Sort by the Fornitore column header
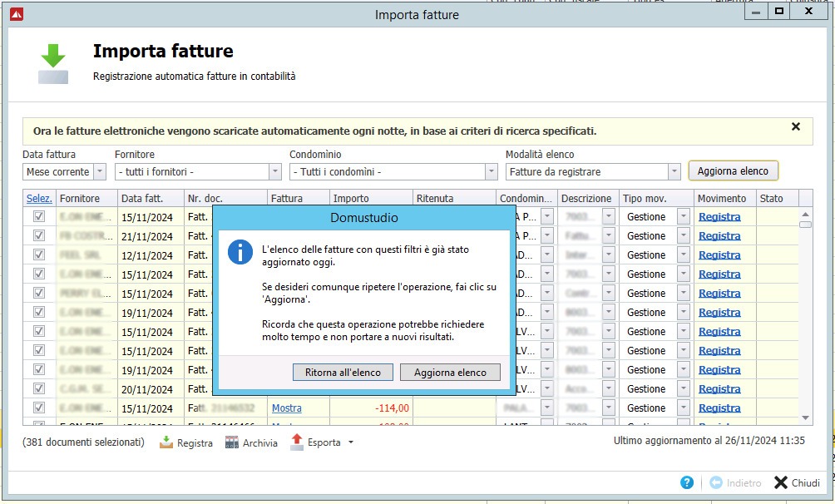The width and height of the screenshot is (835, 504). tap(86, 198)
